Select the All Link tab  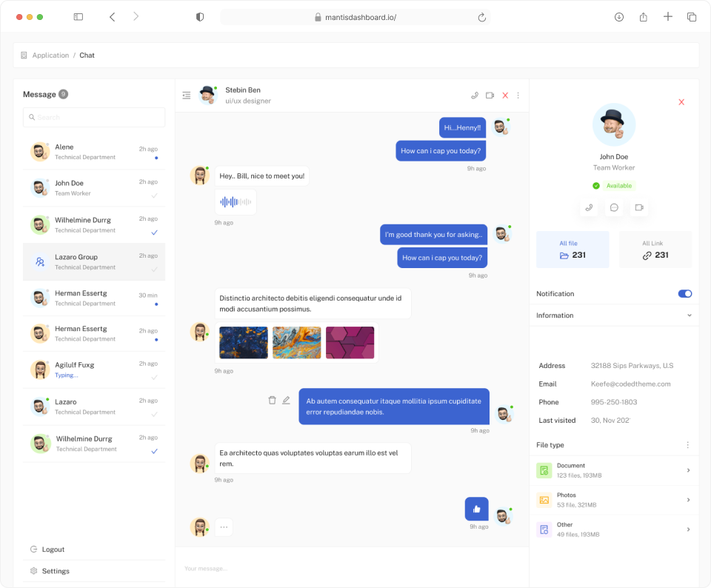655,250
